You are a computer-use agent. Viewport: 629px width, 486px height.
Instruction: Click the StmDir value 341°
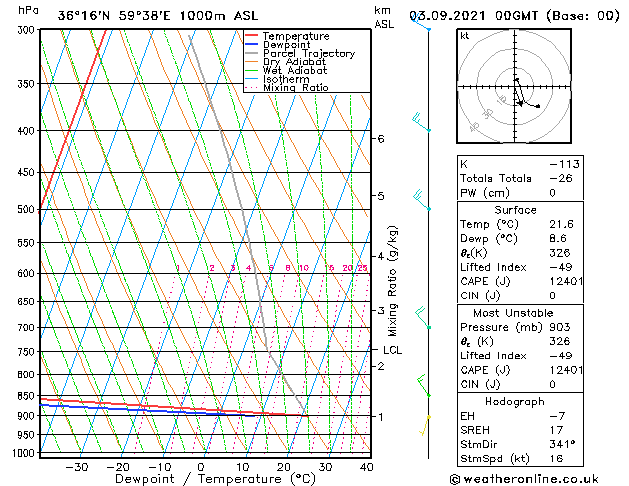point(562,444)
